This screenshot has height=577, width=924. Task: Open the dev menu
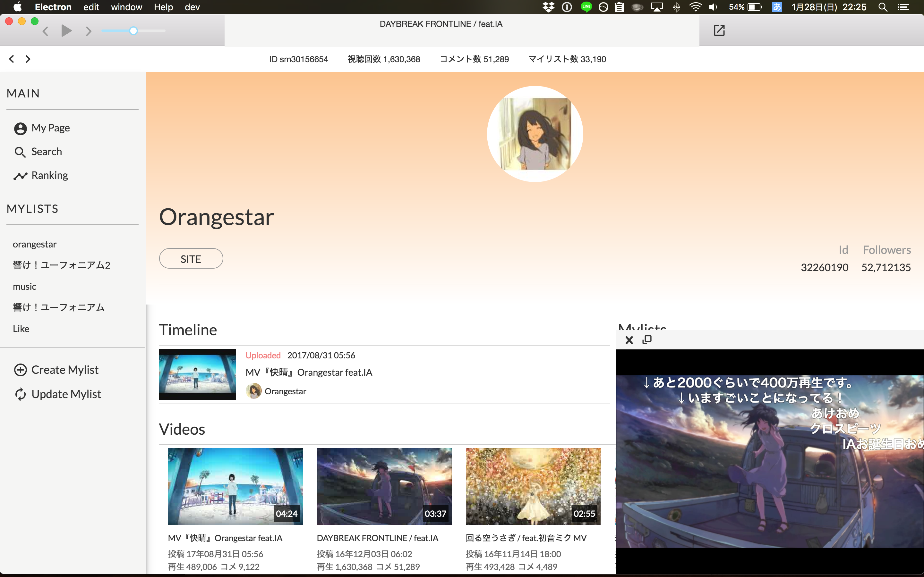coord(192,7)
